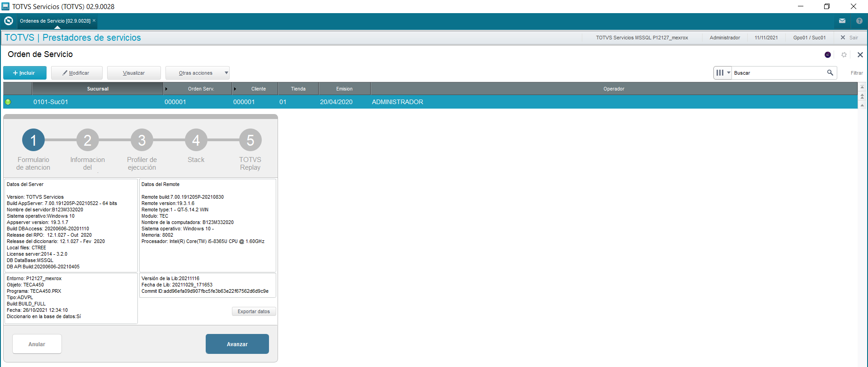868x367 pixels.
Task: Open the help question mark icon
Action: (x=859, y=21)
